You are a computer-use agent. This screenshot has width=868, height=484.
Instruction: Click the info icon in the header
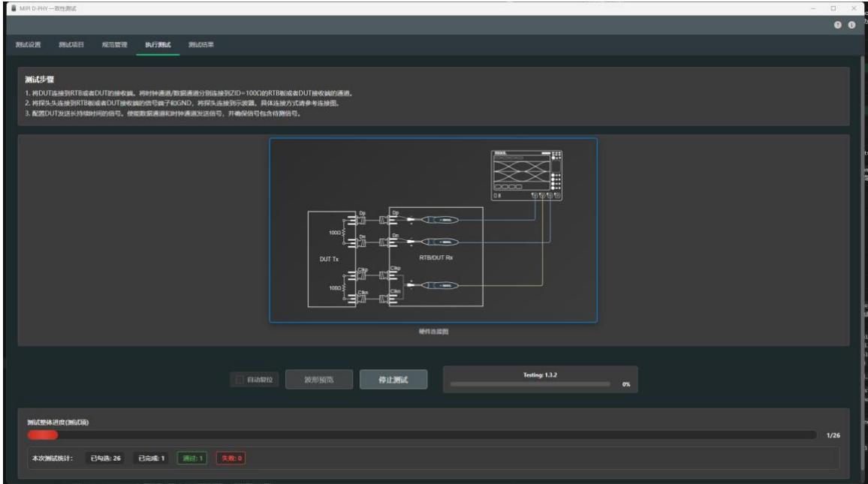coord(851,25)
